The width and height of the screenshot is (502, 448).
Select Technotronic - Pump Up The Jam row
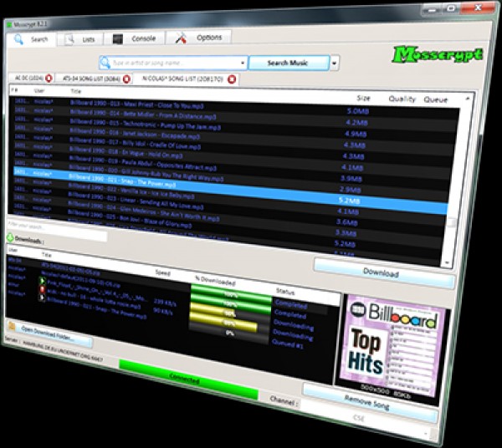[234, 127]
